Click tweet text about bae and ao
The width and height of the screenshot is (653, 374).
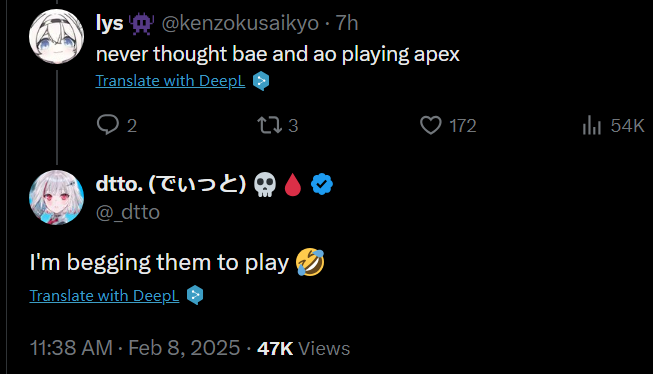(278, 54)
